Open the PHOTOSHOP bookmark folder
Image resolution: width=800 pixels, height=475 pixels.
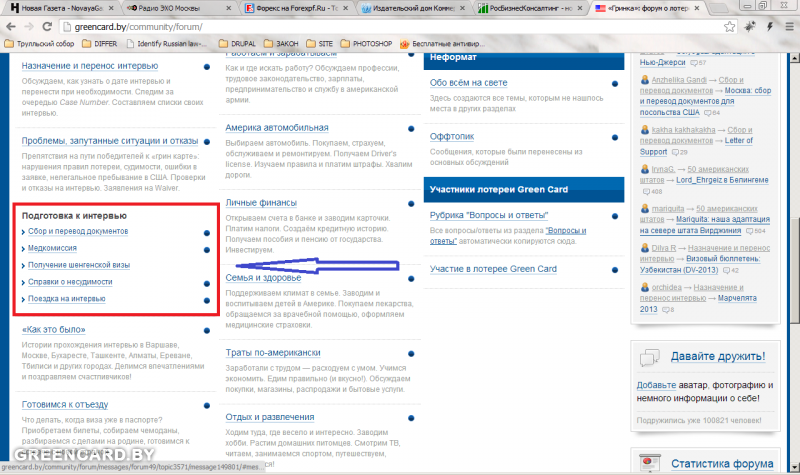tap(366, 44)
